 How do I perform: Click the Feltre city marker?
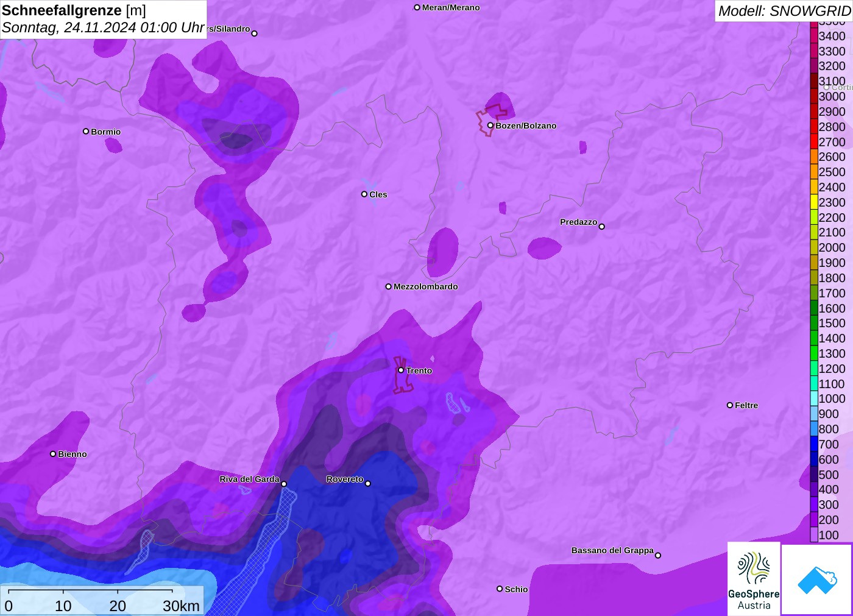click(x=730, y=405)
